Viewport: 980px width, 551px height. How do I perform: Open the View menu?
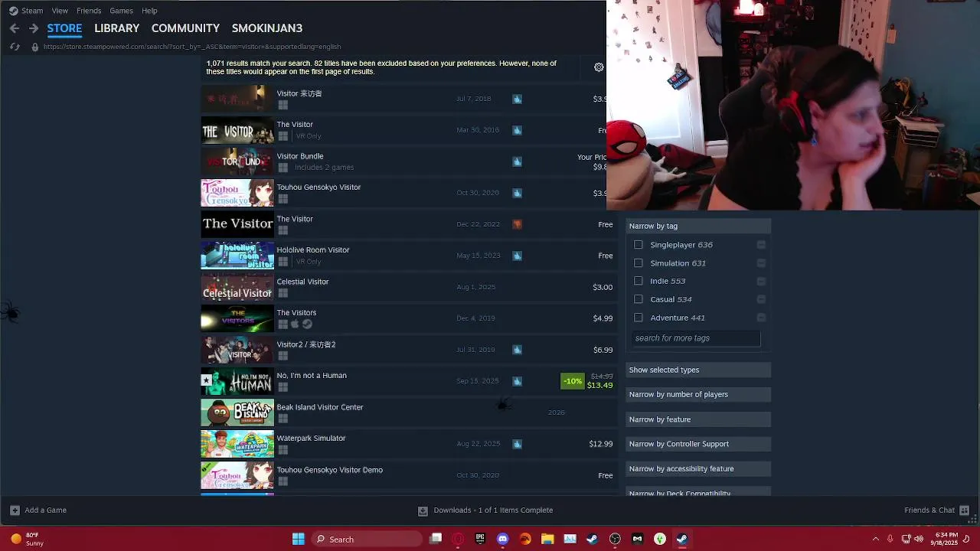pyautogui.click(x=60, y=11)
